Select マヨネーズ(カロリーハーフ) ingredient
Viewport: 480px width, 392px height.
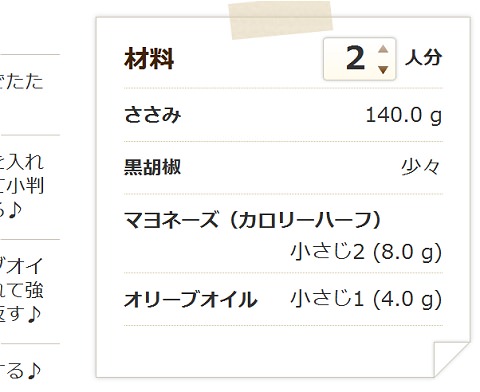point(252,220)
